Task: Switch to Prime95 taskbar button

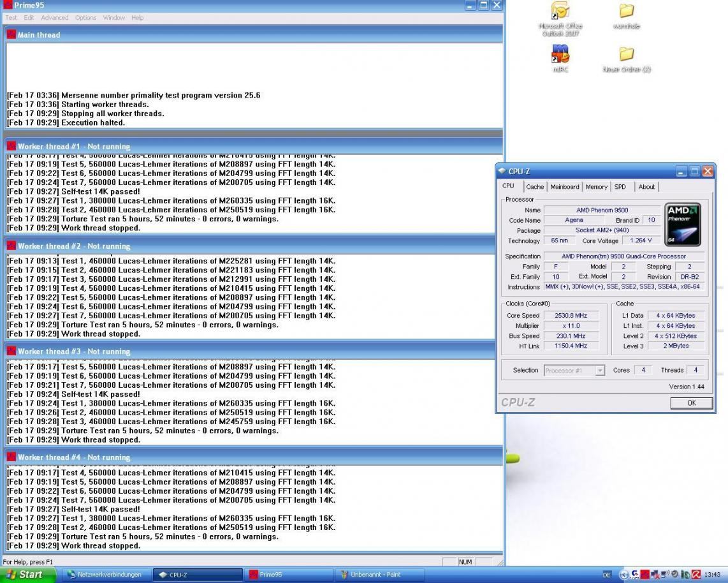Action: click(289, 575)
